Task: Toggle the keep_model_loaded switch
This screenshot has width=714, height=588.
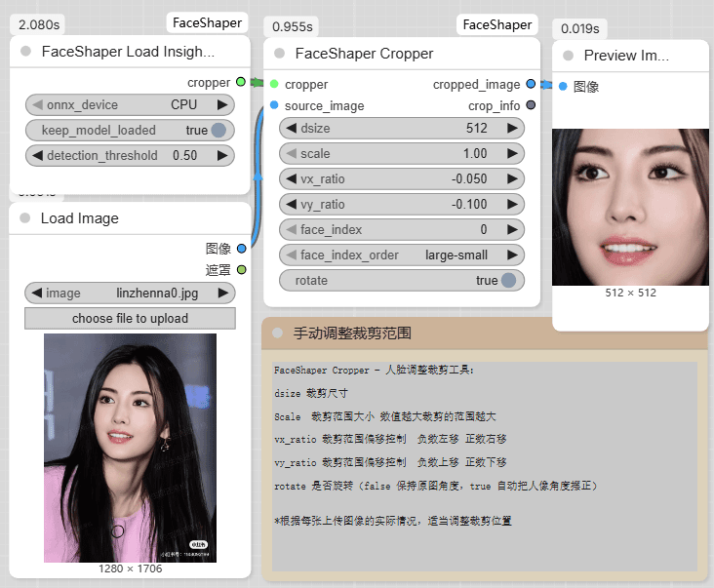Action: click(218, 131)
